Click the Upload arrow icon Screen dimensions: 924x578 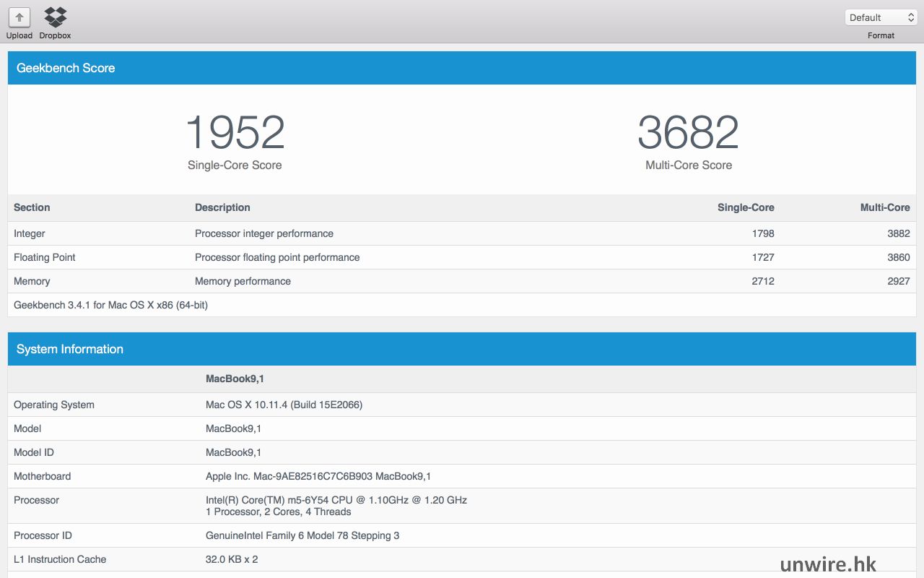[19, 17]
